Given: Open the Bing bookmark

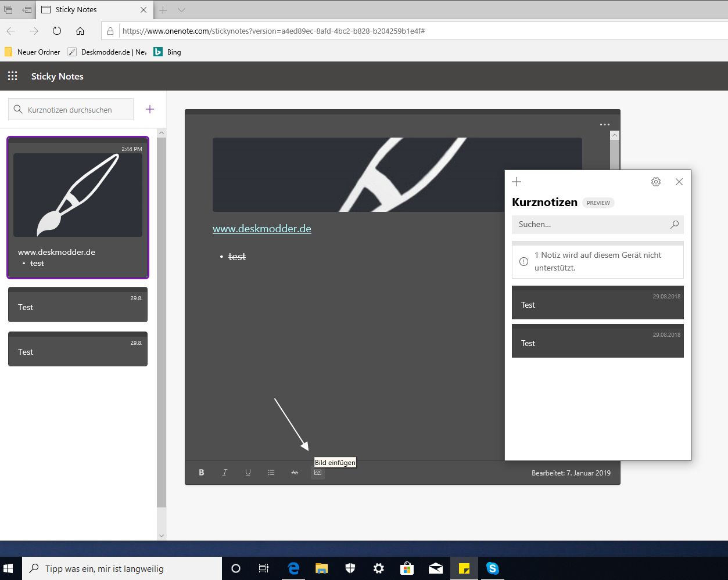Looking at the screenshot, I should 167,52.
